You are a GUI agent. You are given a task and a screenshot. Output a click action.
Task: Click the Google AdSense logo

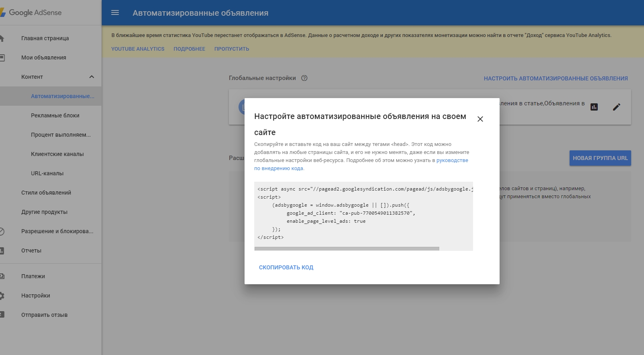coord(31,12)
